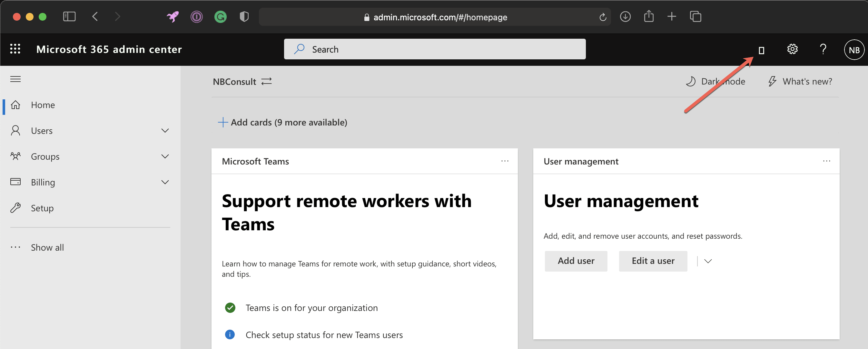Show Safari tab overview
This screenshot has height=349, width=868.
(695, 16)
